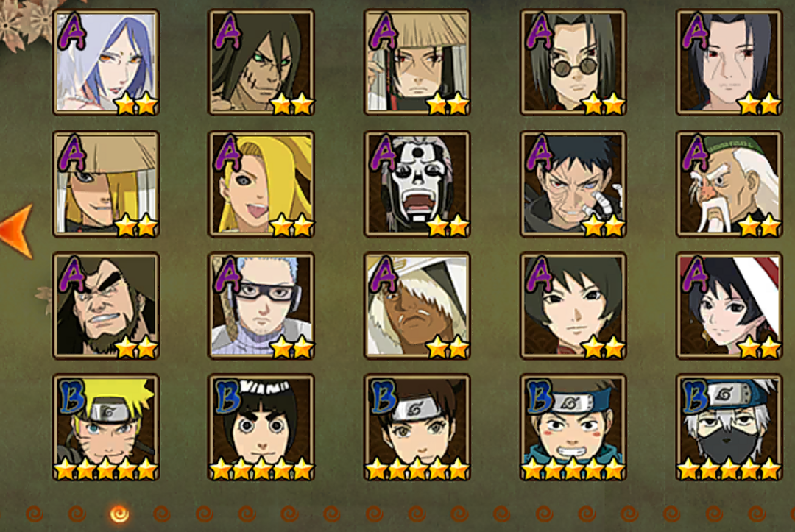Jump to the last spiral page dot
This screenshot has height=532, width=795.
click(x=757, y=514)
